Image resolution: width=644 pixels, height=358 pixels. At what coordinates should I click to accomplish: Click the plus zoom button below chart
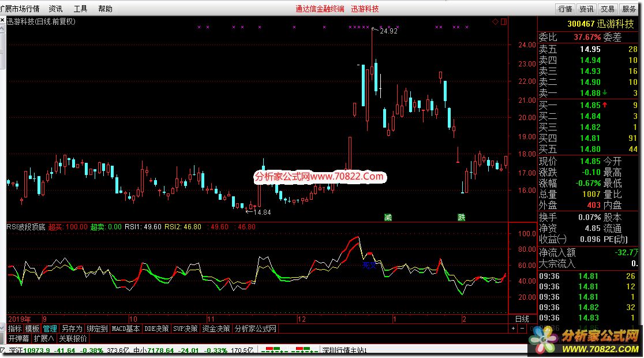tap(513, 329)
